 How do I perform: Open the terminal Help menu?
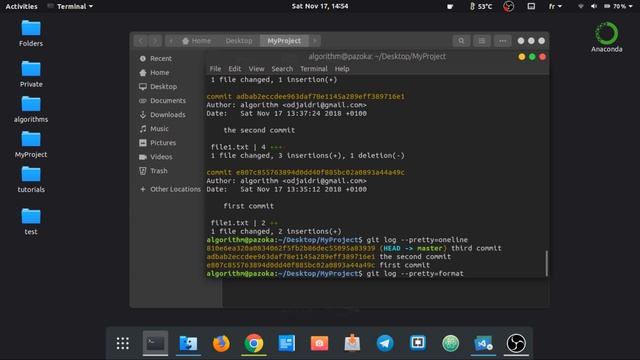click(x=342, y=69)
